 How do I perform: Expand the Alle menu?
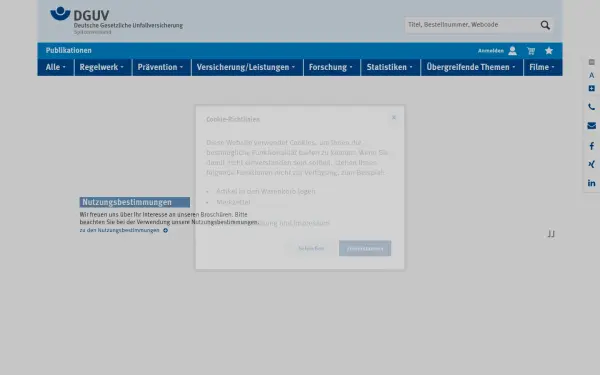point(55,67)
